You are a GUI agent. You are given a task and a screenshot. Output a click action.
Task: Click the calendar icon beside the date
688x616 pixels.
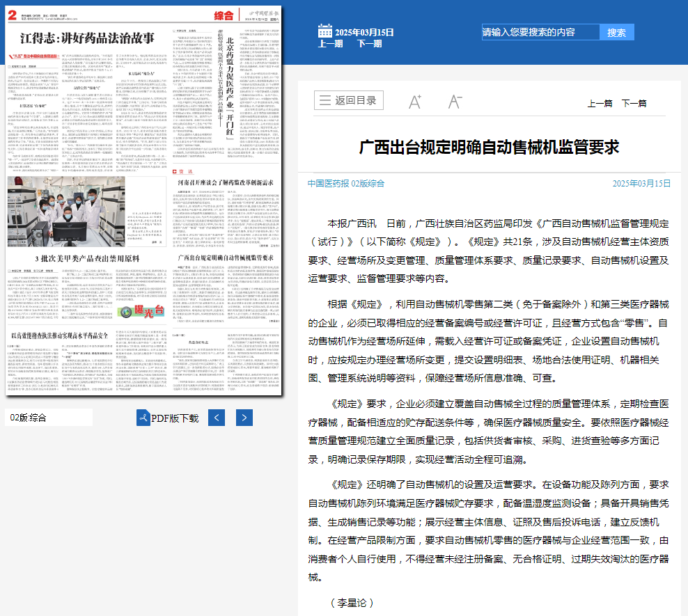coord(325,31)
